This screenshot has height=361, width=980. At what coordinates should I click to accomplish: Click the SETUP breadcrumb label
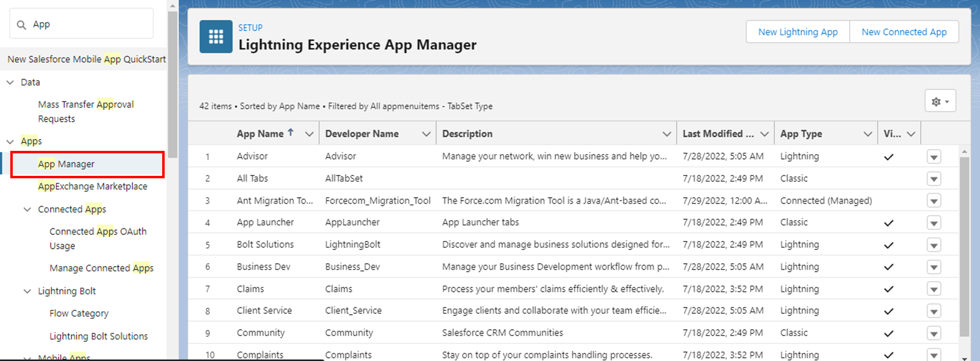pyautogui.click(x=250, y=28)
